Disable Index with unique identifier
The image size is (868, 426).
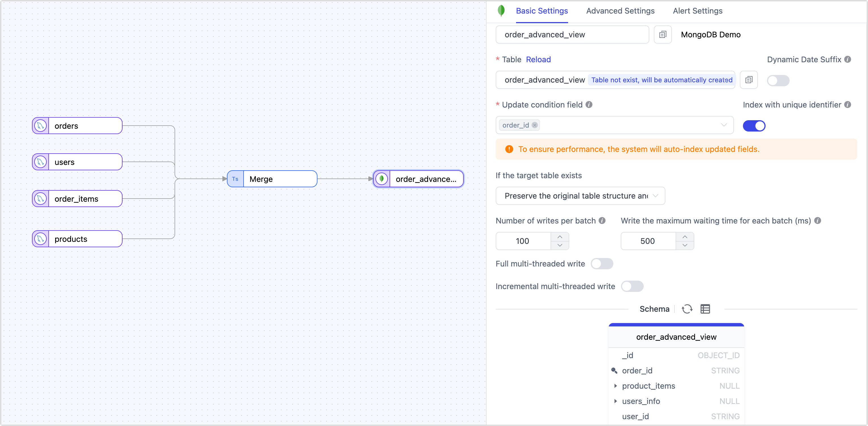point(755,125)
